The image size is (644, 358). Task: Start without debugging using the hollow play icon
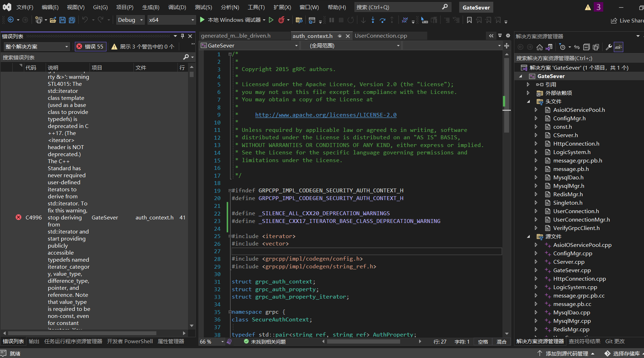tap(271, 20)
